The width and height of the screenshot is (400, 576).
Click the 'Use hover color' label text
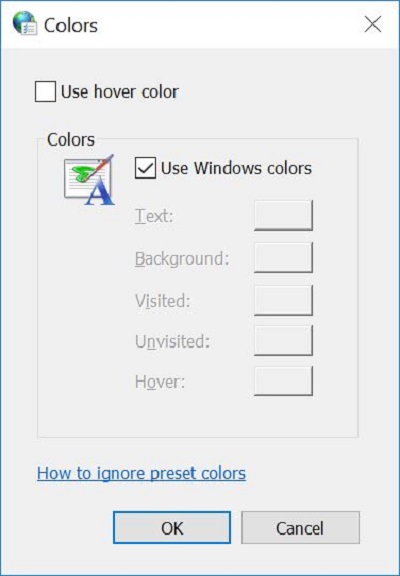[119, 92]
